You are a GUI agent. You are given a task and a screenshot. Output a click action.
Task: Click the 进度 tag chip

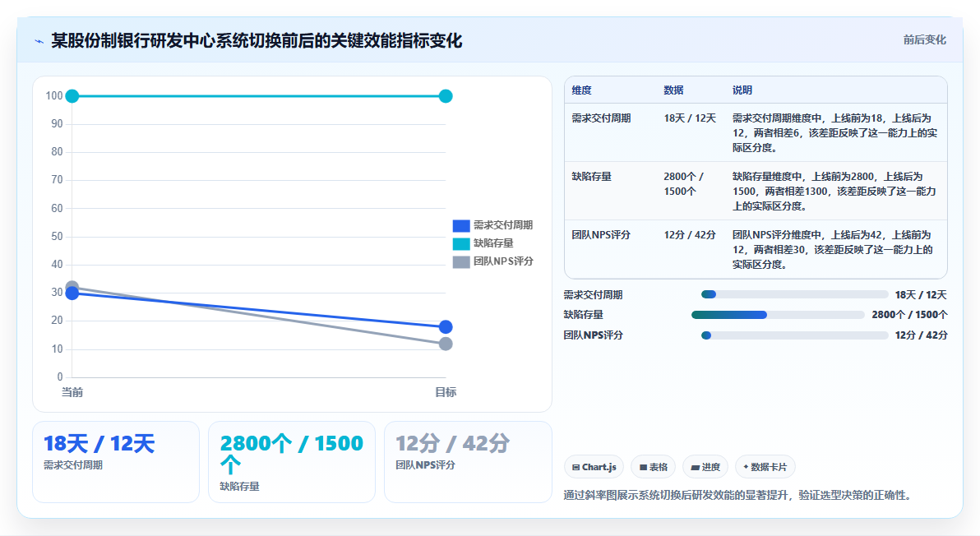pyautogui.click(x=705, y=467)
